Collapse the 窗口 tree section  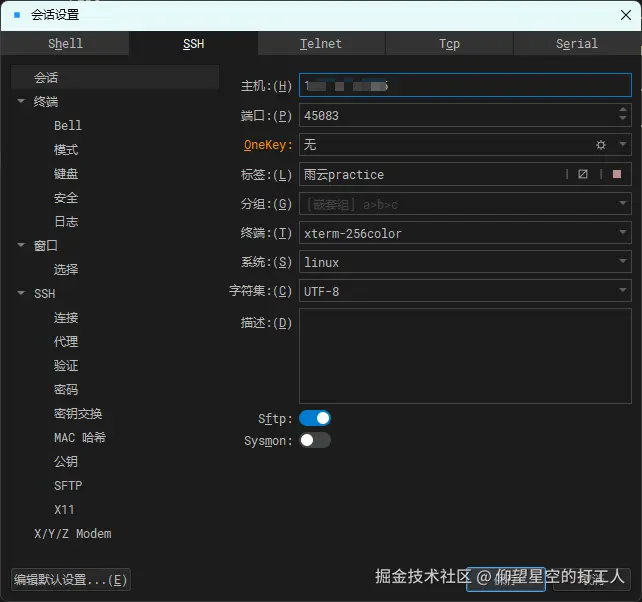pyautogui.click(x=21, y=245)
